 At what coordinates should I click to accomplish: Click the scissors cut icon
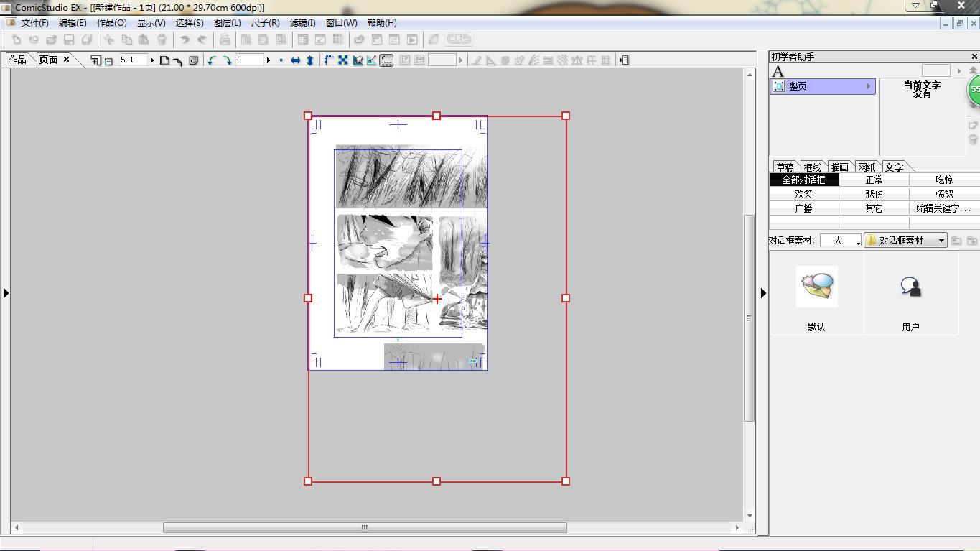pyautogui.click(x=109, y=40)
